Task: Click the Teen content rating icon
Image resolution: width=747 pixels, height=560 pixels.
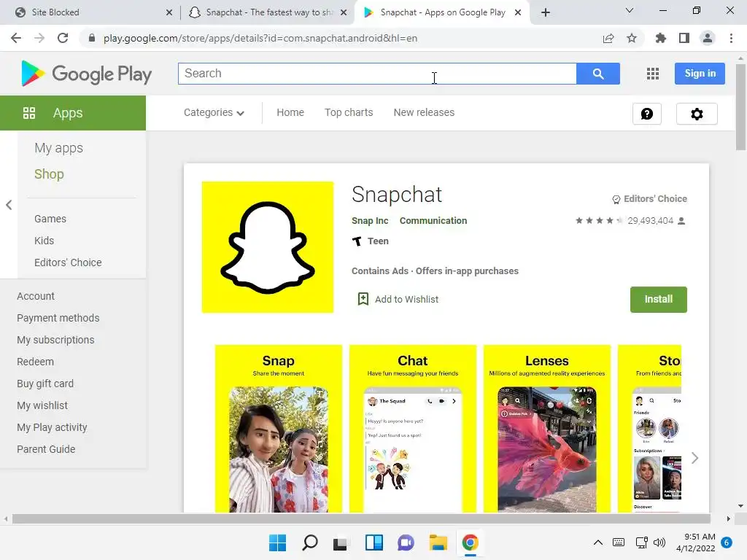Action: (x=357, y=241)
